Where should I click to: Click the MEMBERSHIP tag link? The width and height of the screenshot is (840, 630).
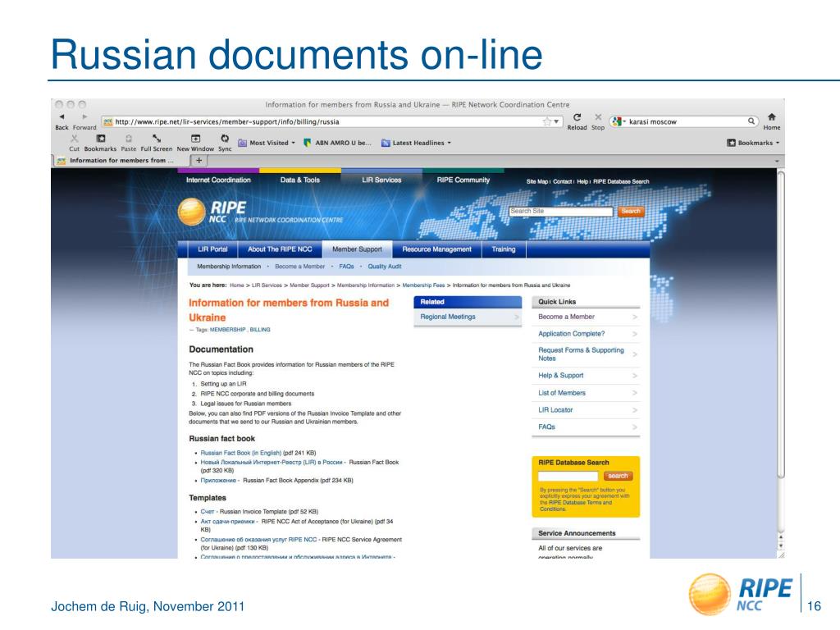(x=228, y=330)
